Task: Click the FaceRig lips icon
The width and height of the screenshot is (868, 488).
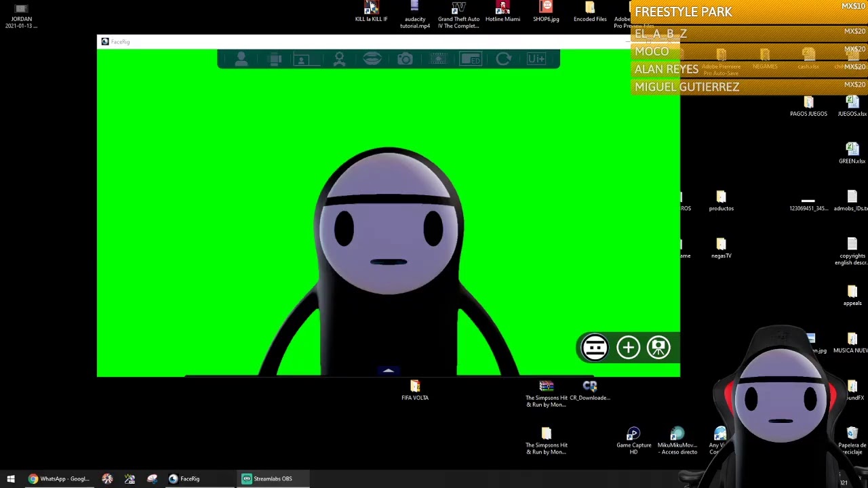Action: click(372, 60)
